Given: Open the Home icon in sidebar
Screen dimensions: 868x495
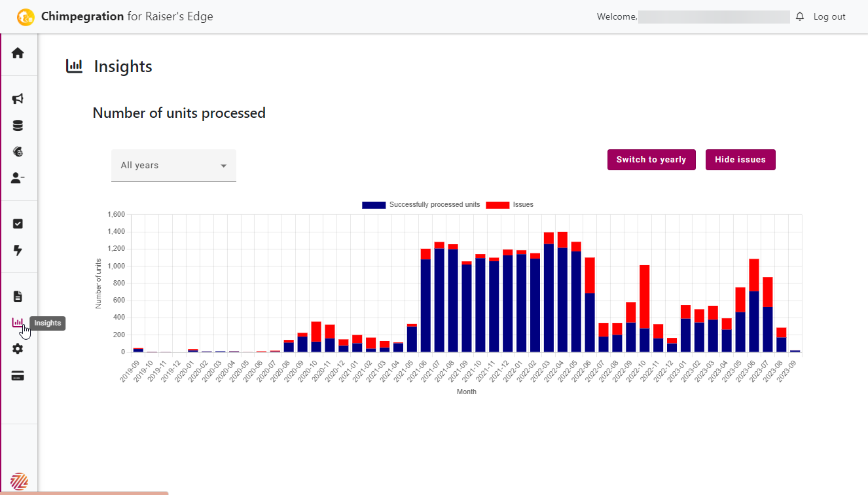Looking at the screenshot, I should [x=18, y=53].
